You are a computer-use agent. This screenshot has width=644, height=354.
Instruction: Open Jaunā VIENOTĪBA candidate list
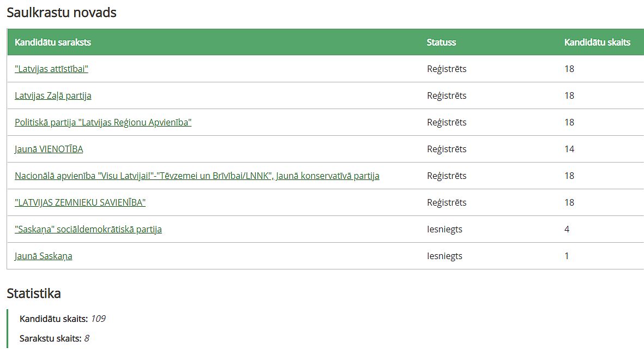tap(49, 149)
